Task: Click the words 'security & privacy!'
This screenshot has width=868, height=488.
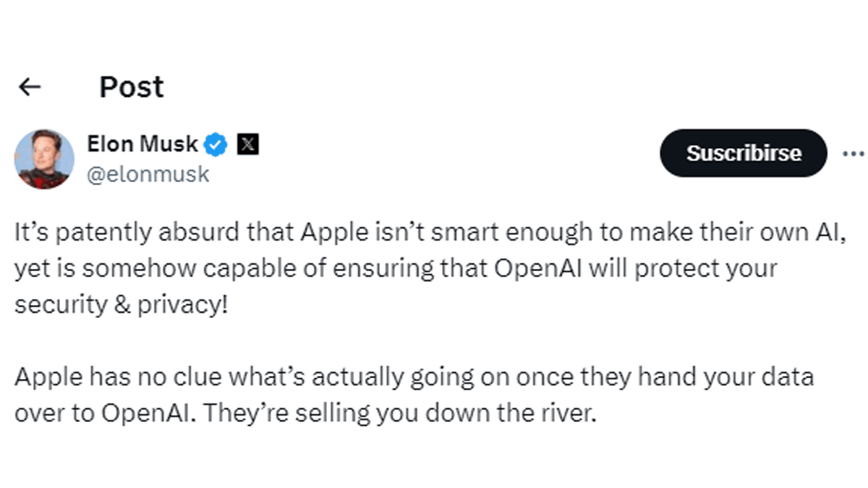Action: point(121,305)
